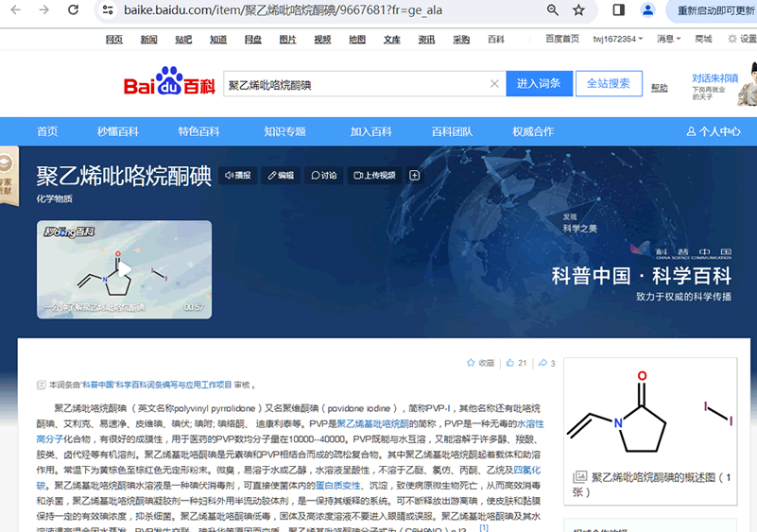The height and width of the screenshot is (532, 757).
Task: Open 网盘 in Baidu top navigation
Action: [x=253, y=39]
